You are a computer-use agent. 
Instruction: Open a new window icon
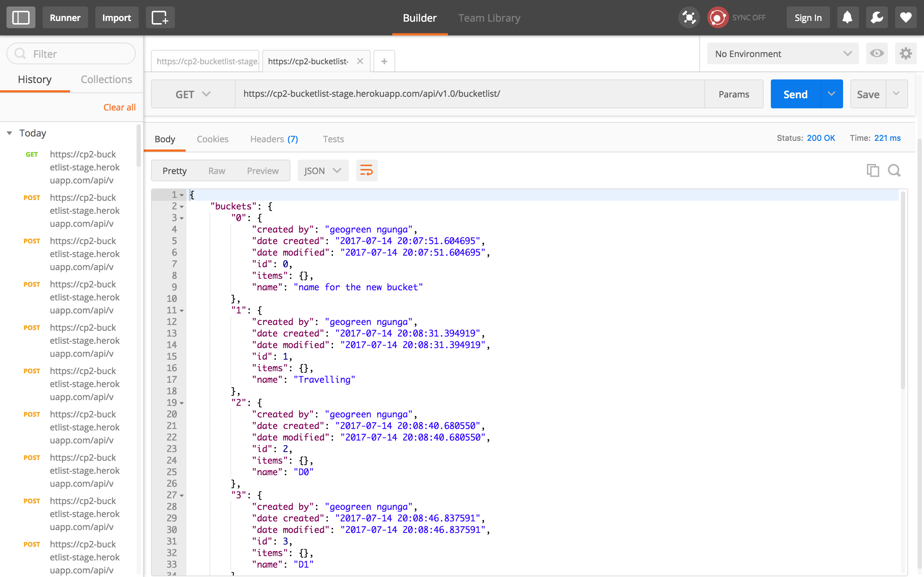click(x=160, y=18)
